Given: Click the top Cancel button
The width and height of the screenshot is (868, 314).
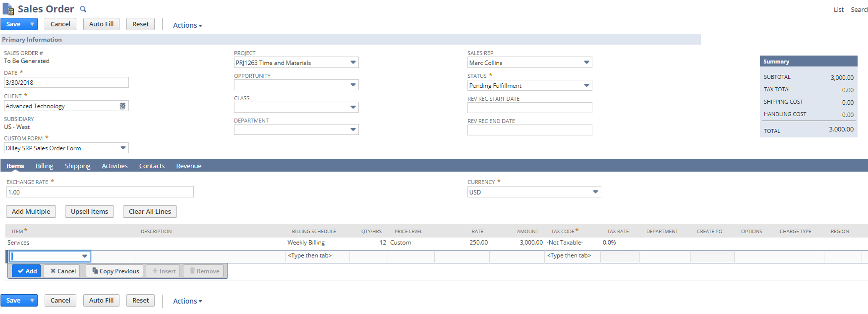Looking at the screenshot, I should (60, 24).
